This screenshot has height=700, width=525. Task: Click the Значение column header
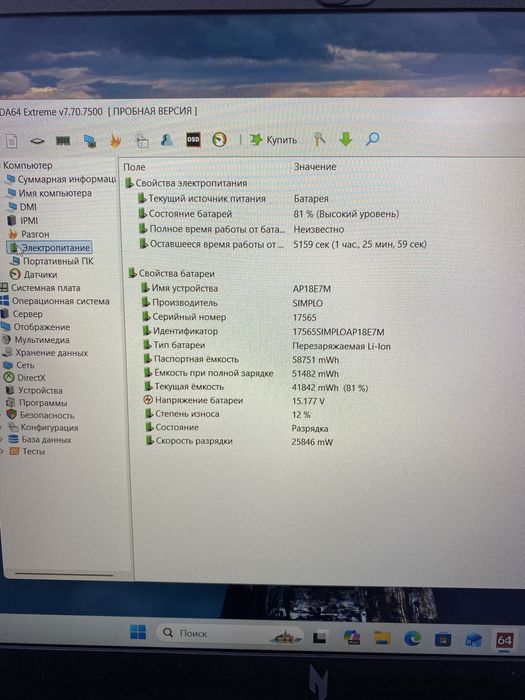pos(315,167)
